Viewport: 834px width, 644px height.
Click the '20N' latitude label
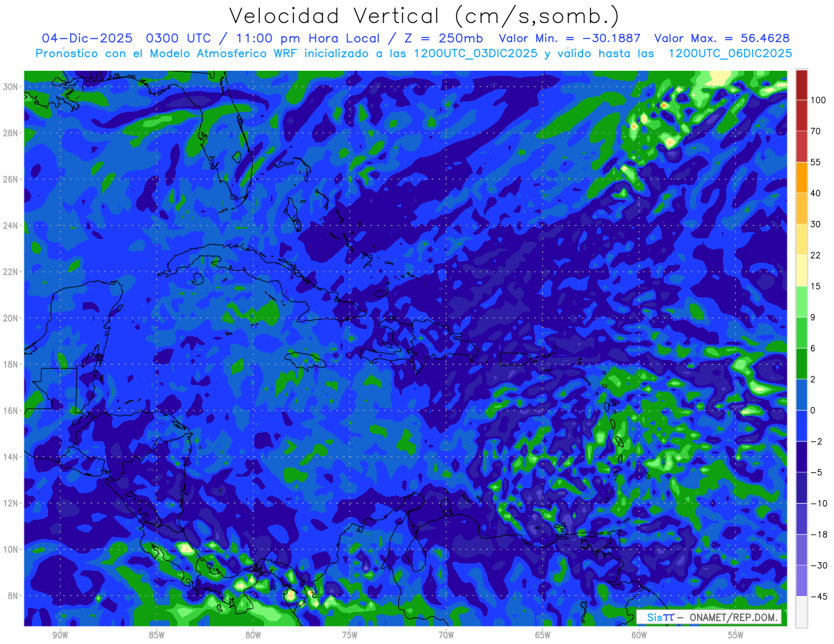coord(10,318)
